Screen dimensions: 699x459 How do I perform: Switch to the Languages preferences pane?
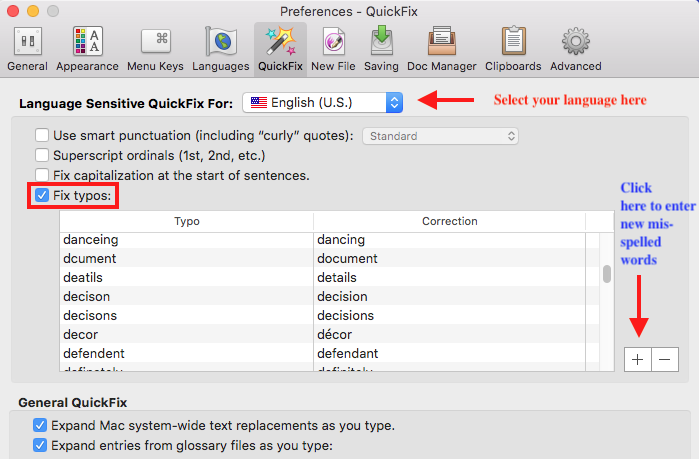coord(221,48)
